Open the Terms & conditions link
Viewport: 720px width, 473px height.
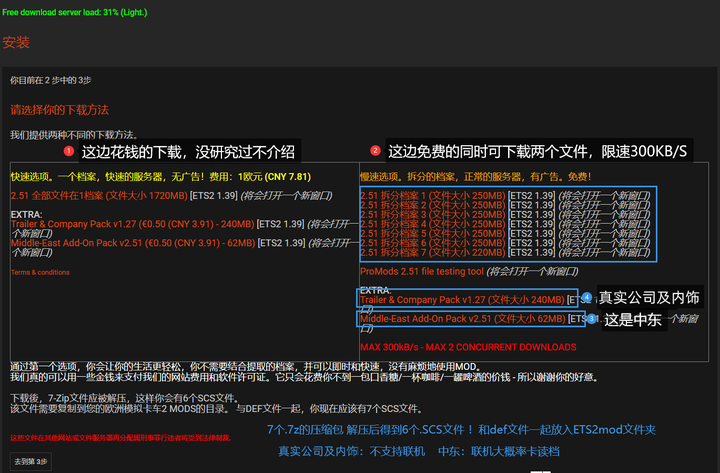[x=40, y=272]
